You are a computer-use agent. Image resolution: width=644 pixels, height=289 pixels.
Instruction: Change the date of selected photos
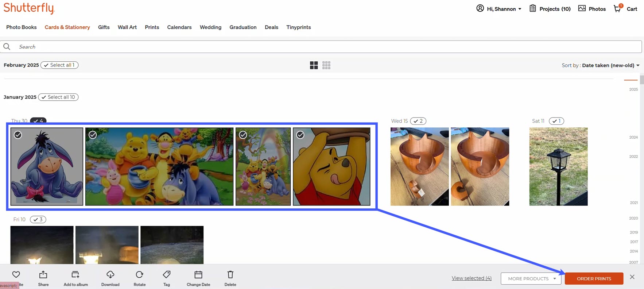198,278
